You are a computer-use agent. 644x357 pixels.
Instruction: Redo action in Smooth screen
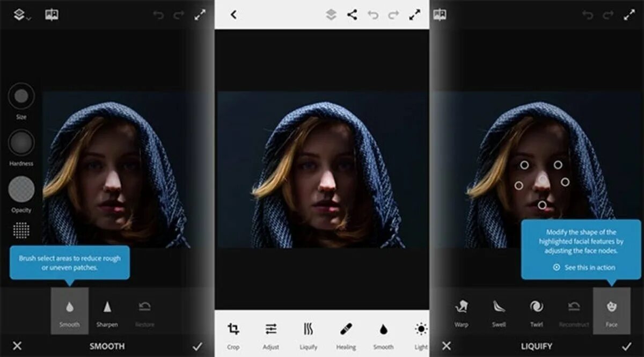tap(179, 15)
